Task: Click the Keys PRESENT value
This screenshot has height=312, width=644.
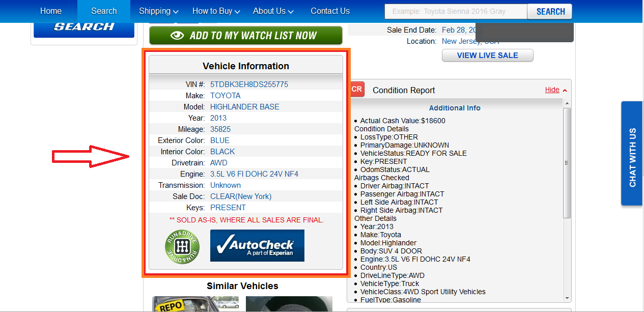Action: point(228,208)
